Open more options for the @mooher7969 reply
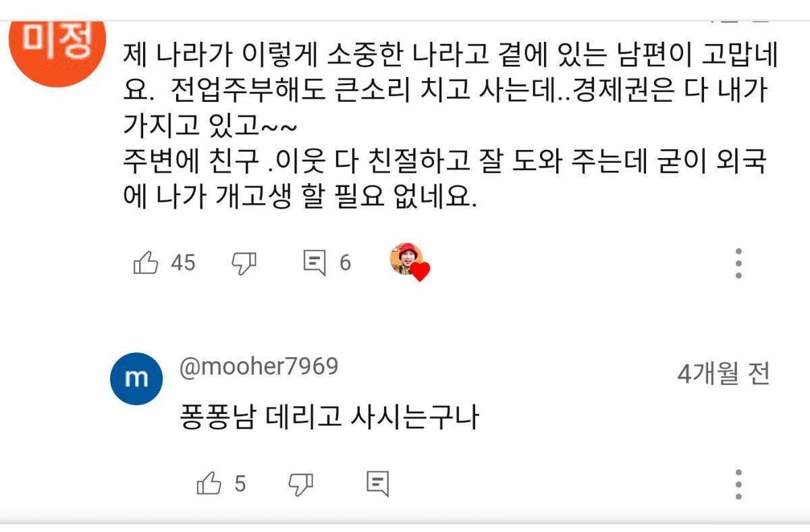The height and width of the screenshot is (532, 810). pos(738,484)
